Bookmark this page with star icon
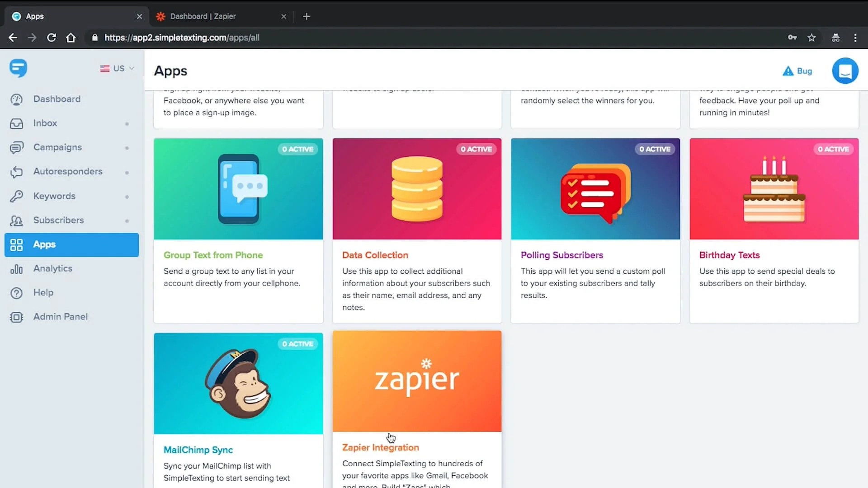The image size is (868, 488). click(811, 38)
